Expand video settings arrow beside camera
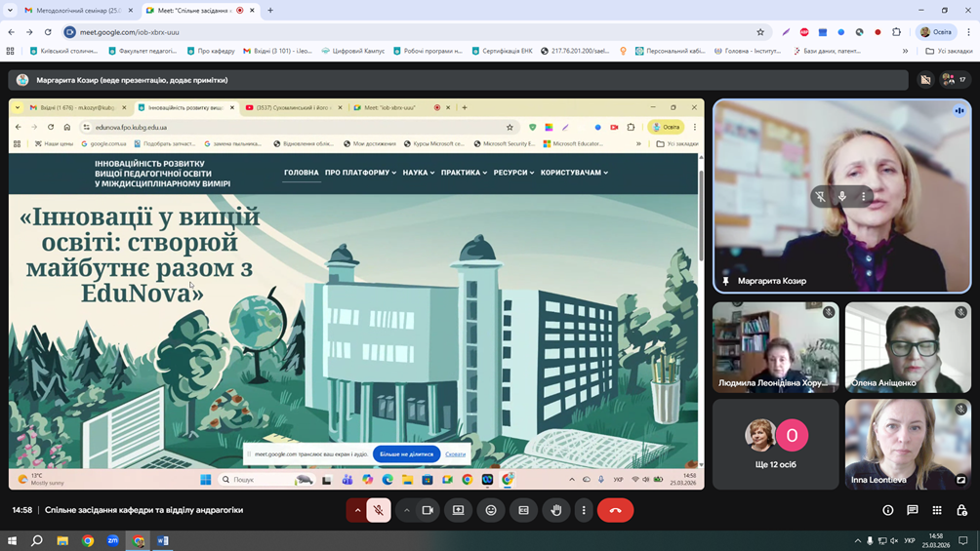The width and height of the screenshot is (980, 551). click(x=407, y=510)
